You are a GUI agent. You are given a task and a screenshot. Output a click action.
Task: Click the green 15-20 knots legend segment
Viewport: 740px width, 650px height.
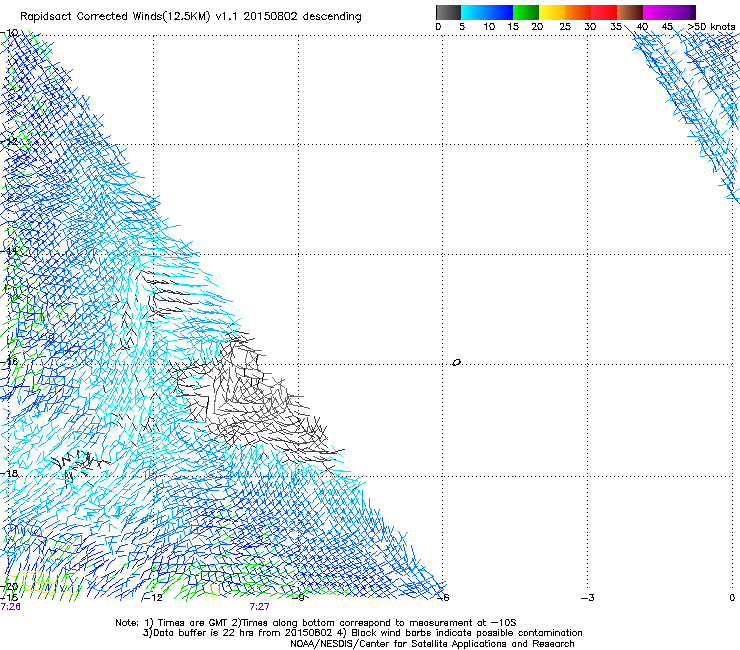[526, 12]
